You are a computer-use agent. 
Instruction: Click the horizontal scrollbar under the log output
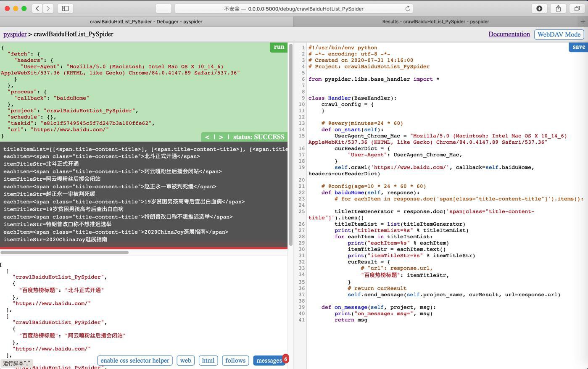point(65,253)
